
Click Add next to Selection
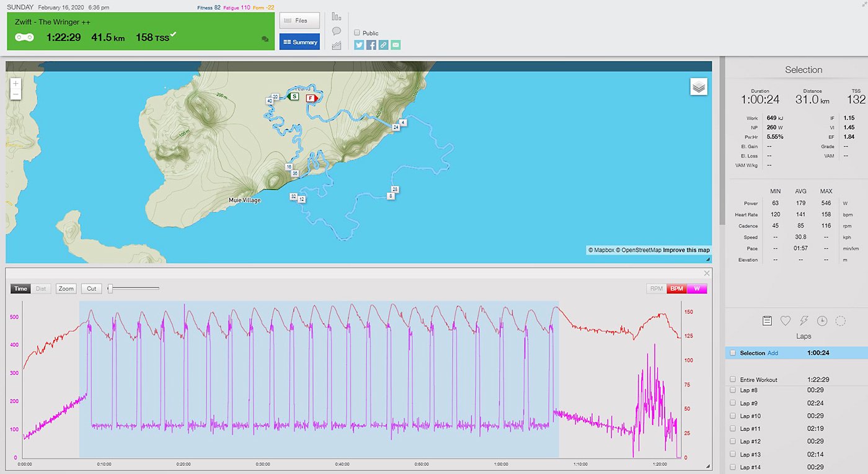click(773, 353)
